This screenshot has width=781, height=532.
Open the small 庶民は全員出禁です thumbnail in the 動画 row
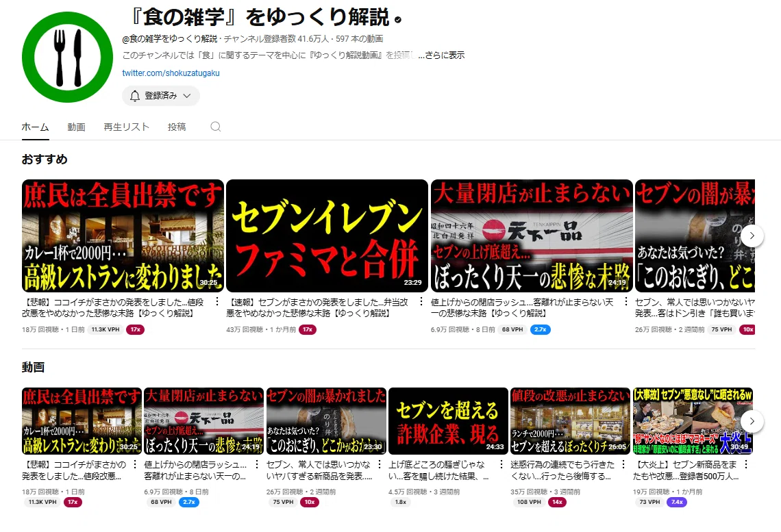[x=82, y=421]
